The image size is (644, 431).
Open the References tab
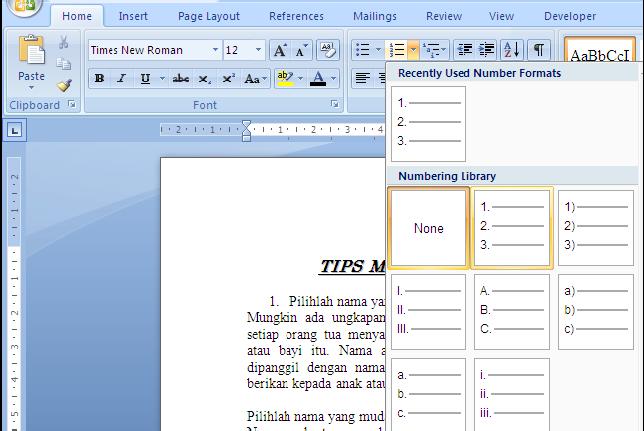click(x=296, y=16)
